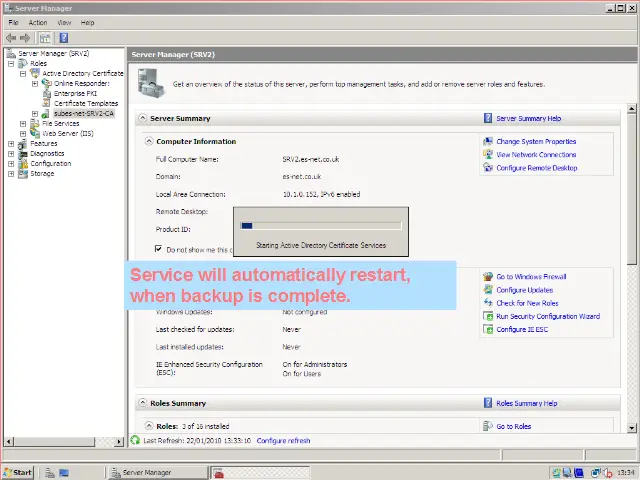Open the Configure IE ESC link
640x480 pixels.
click(522, 329)
